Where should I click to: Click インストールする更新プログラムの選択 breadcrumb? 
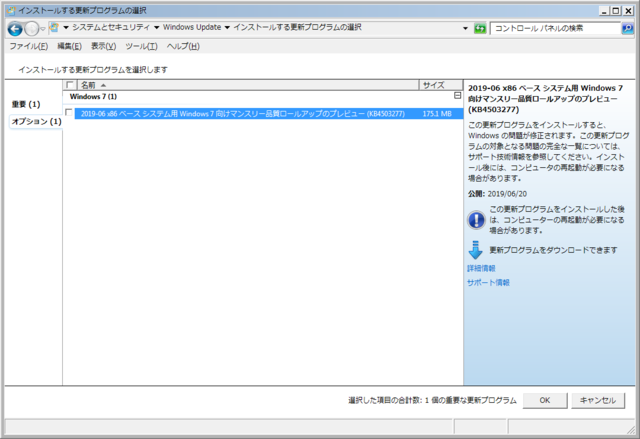coord(297,27)
